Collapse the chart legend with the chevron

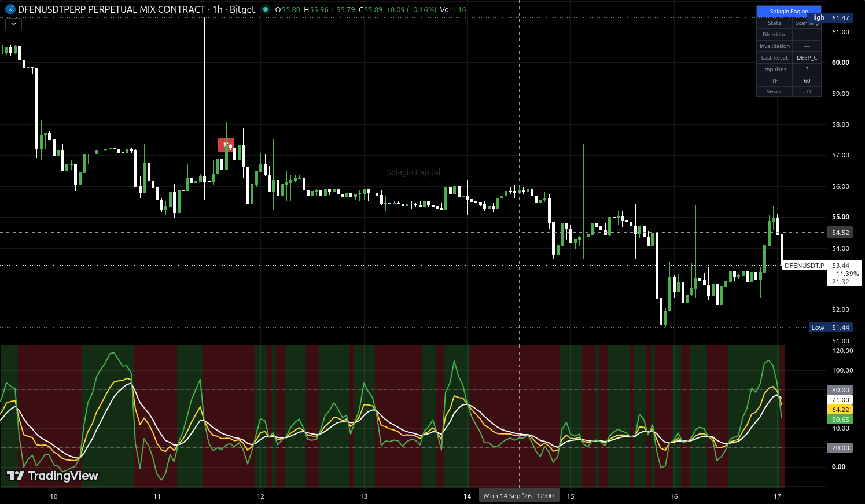tap(13, 24)
